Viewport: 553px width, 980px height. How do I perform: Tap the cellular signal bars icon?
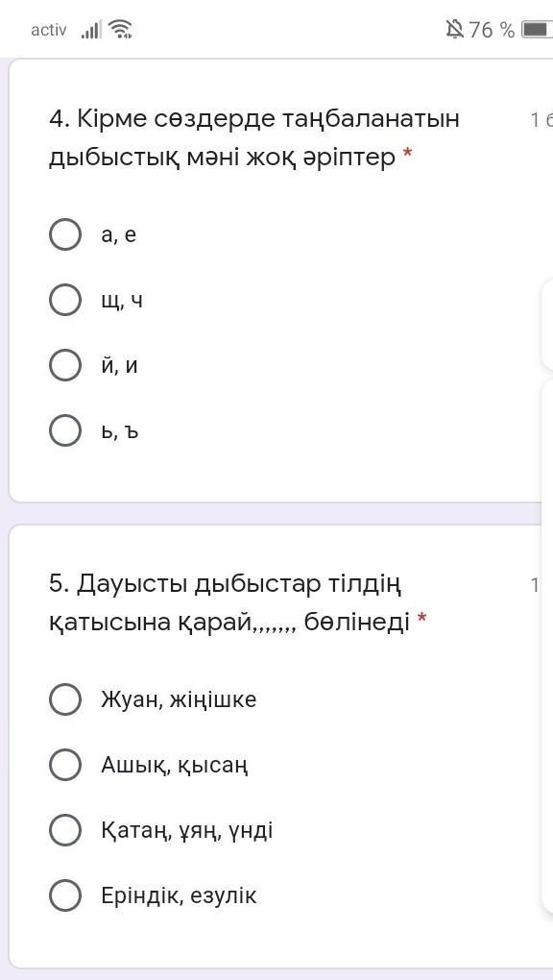tap(90, 30)
